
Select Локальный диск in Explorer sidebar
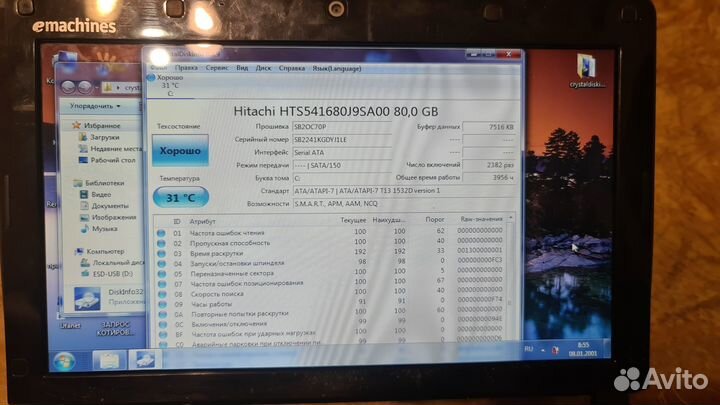coord(113,263)
